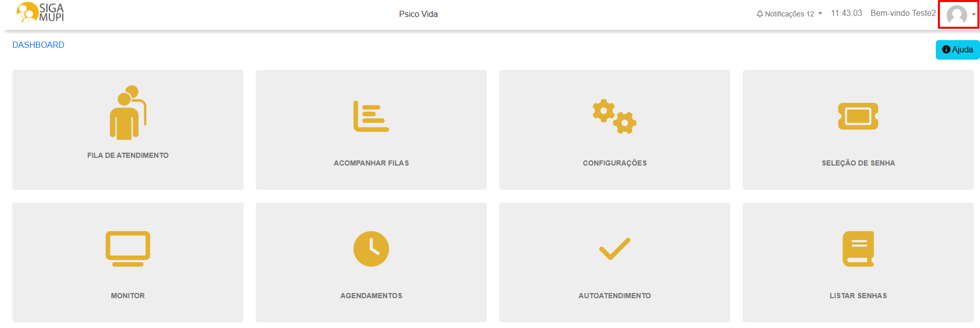
Task: Select the Agendamentos clock icon
Action: tap(371, 248)
